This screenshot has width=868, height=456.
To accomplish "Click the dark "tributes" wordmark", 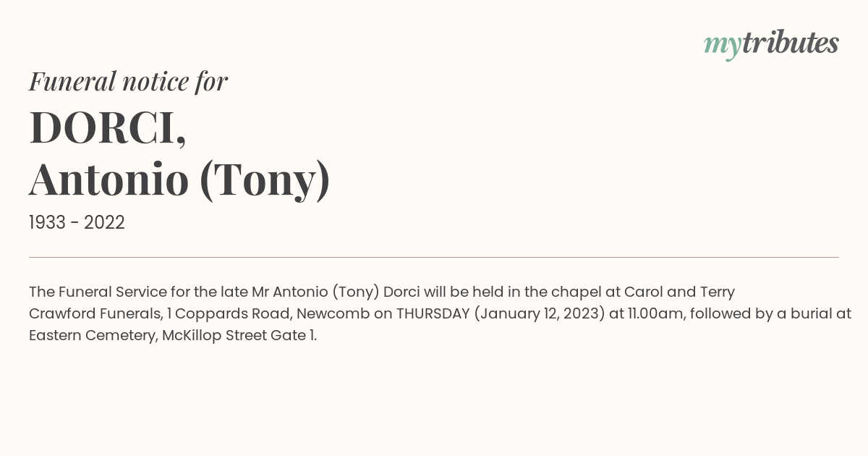I will point(790,43).
